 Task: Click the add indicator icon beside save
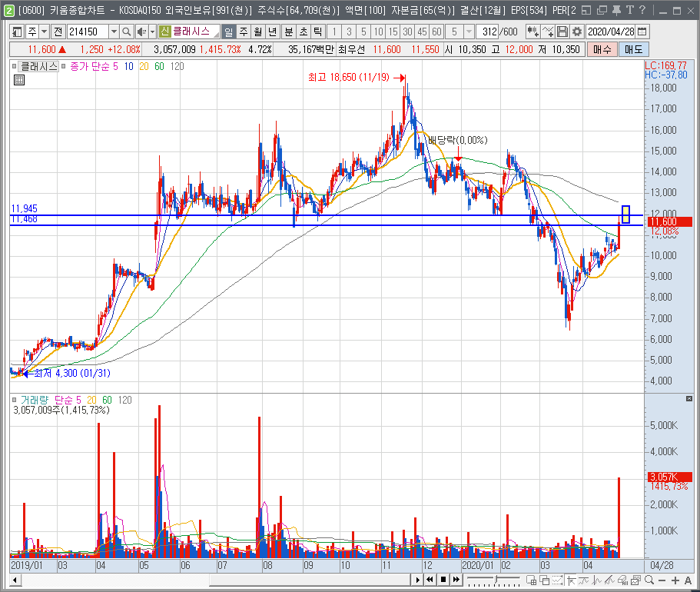[x=548, y=32]
